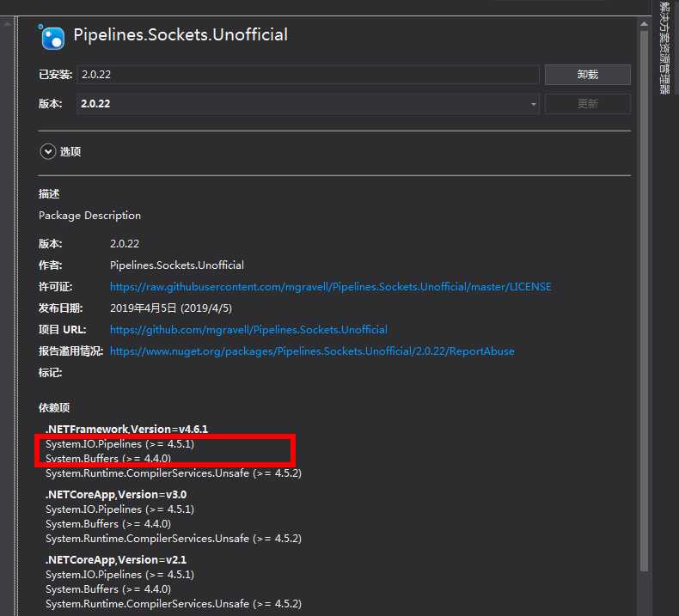The image size is (679, 616).
Task: Click System.IO.Pipelines under .NETCoreApp v2.1
Action: coord(120,575)
